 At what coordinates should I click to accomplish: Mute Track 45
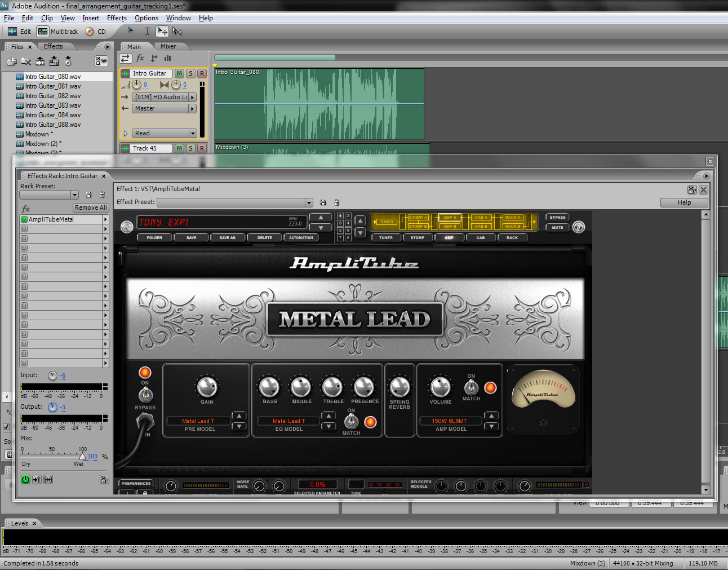pos(179,148)
